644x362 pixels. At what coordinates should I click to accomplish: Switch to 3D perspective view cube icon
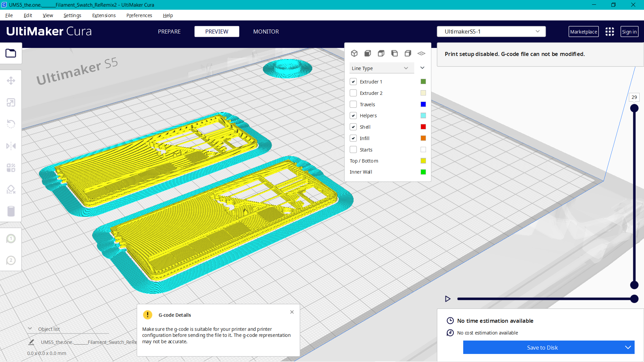pyautogui.click(x=354, y=53)
